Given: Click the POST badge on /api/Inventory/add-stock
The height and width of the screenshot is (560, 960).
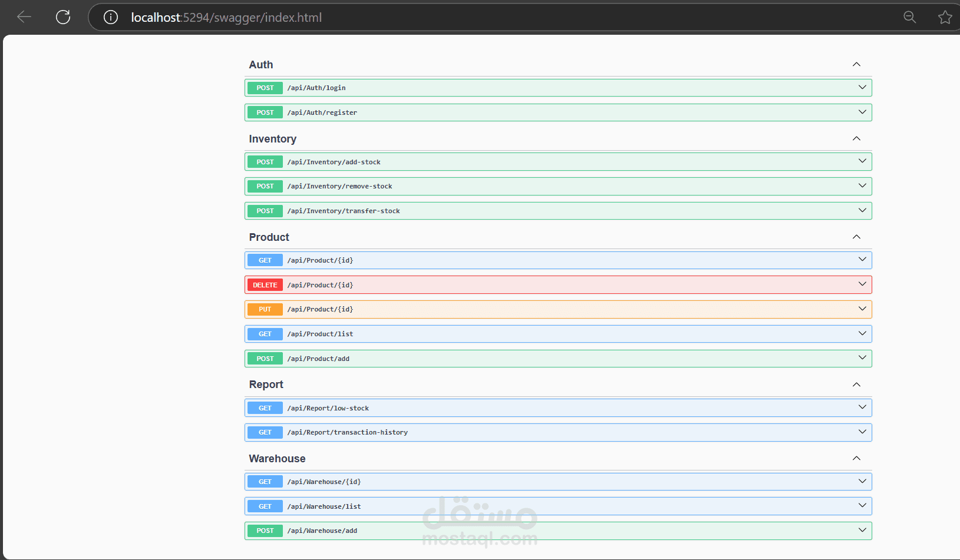Looking at the screenshot, I should pos(264,161).
